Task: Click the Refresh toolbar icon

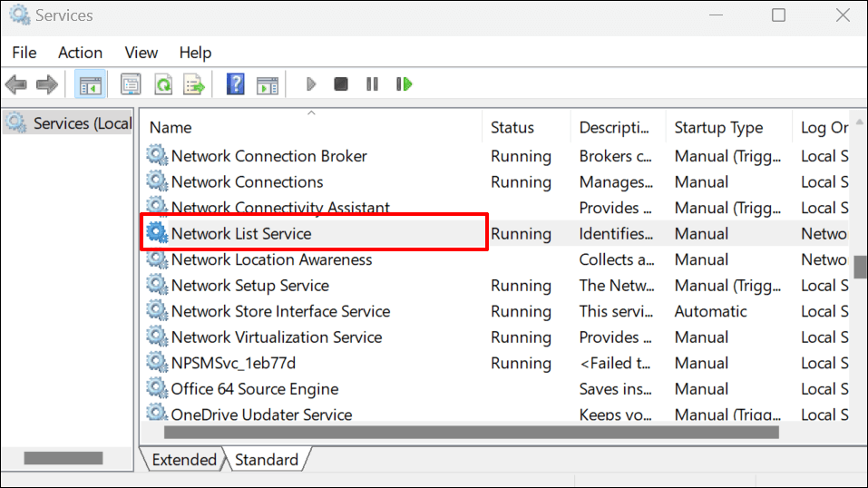Action: point(163,84)
